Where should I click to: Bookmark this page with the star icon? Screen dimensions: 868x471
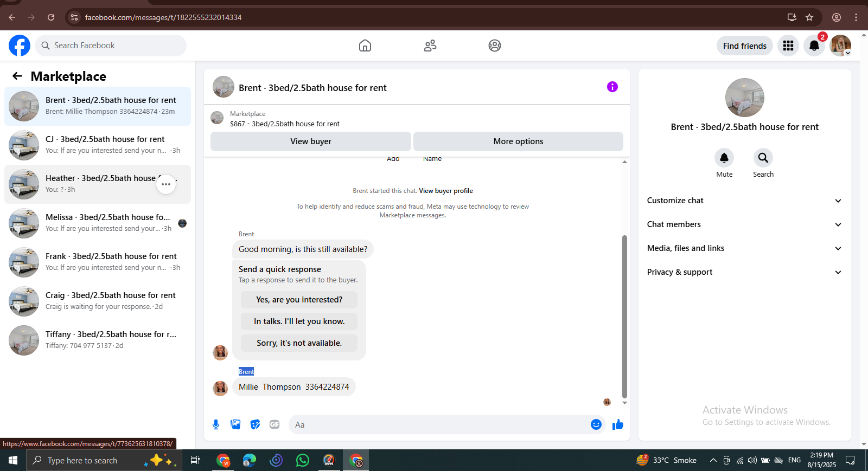pos(809,17)
